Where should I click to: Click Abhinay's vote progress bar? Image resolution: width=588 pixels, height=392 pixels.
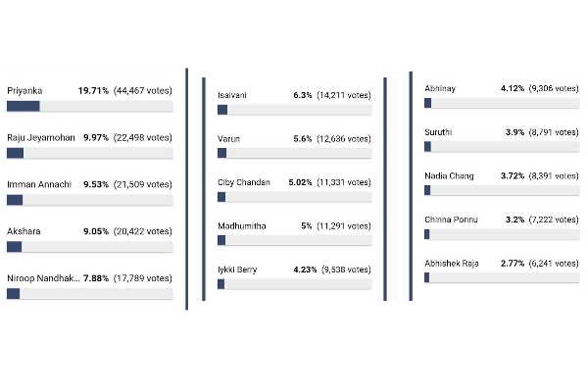click(x=501, y=103)
